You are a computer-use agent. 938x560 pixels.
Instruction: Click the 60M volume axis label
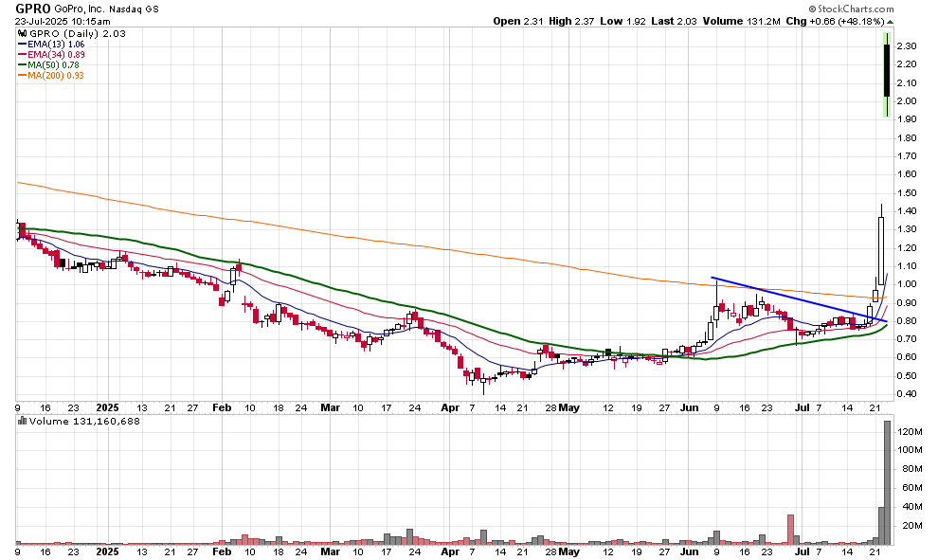point(911,488)
